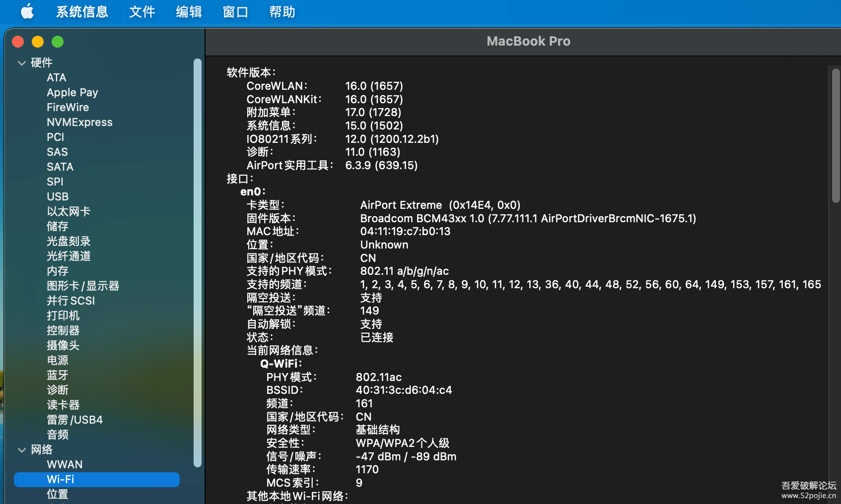Click the CoreWLAN version 16.0 (1657)

pos(374,86)
